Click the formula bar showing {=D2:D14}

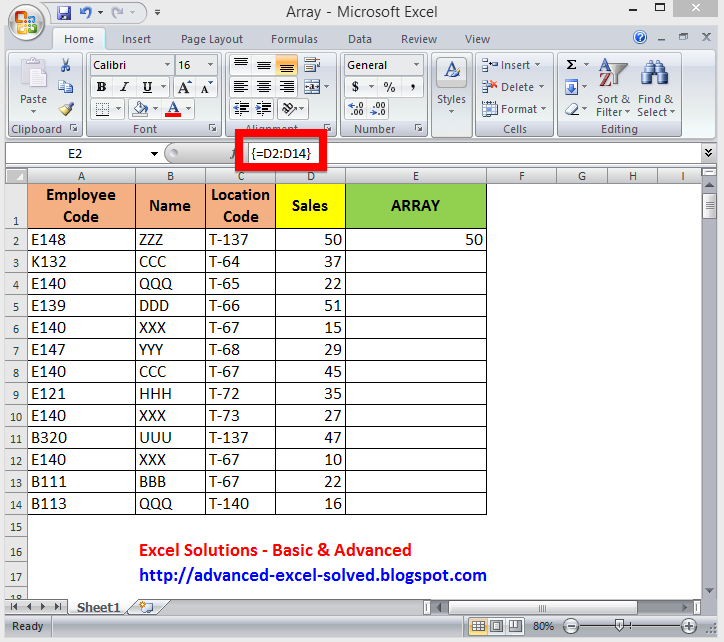click(x=475, y=153)
